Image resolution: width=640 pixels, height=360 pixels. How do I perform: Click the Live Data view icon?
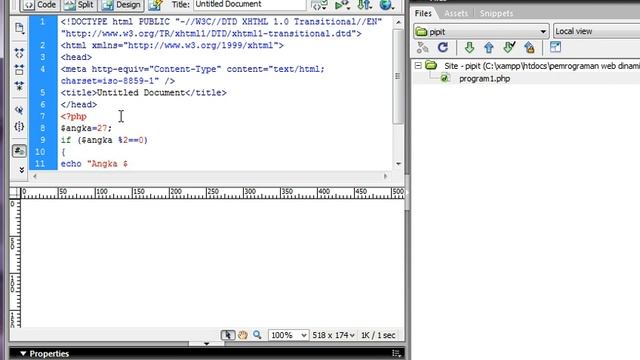pos(155,5)
